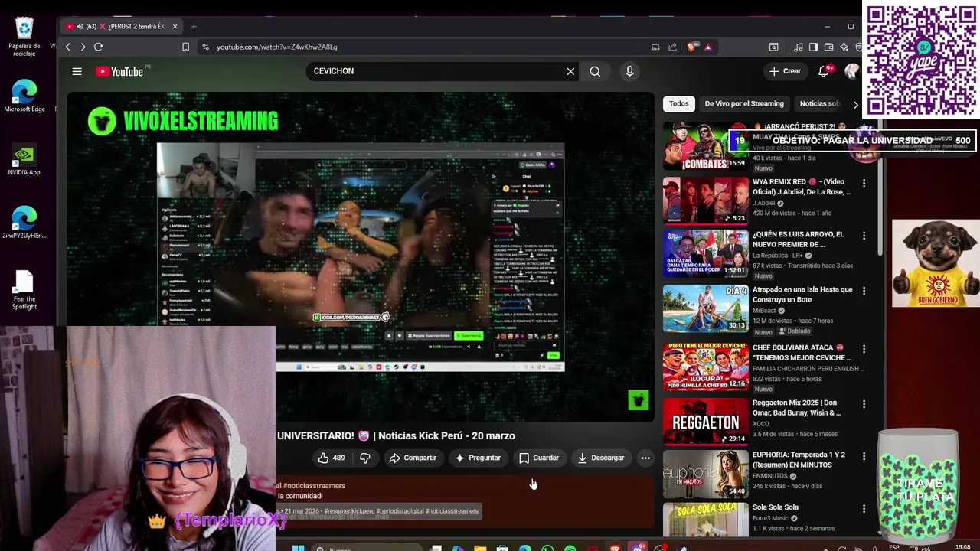Mute the tab via its speaker icon
Viewport: 980px width, 551px height.
80,26
